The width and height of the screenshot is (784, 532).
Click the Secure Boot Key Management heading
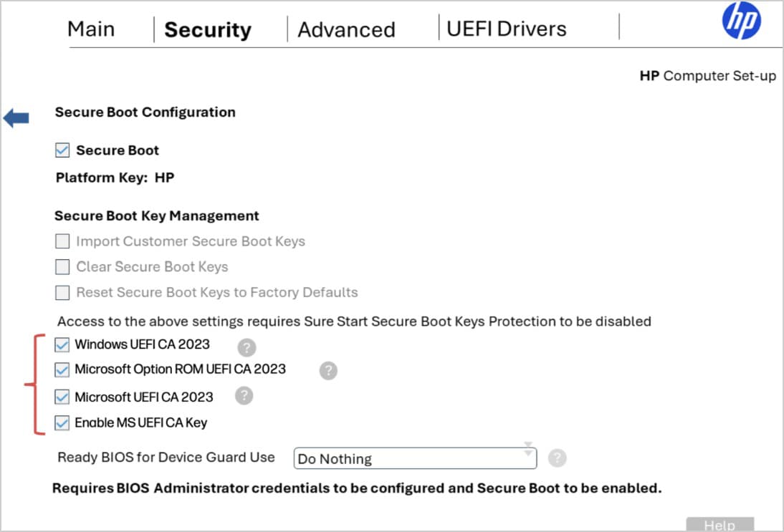click(156, 216)
